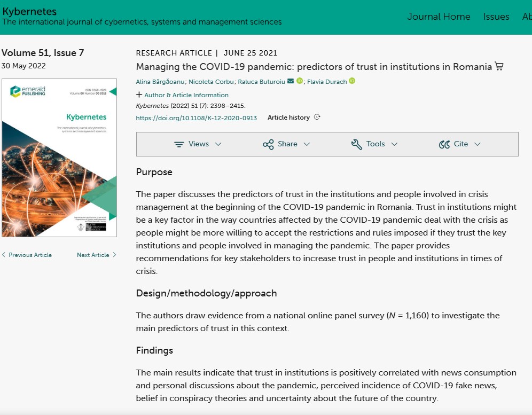532x415 pixels.
Task: Open author Raluca Buturoiu's profile link
Action: [262, 82]
